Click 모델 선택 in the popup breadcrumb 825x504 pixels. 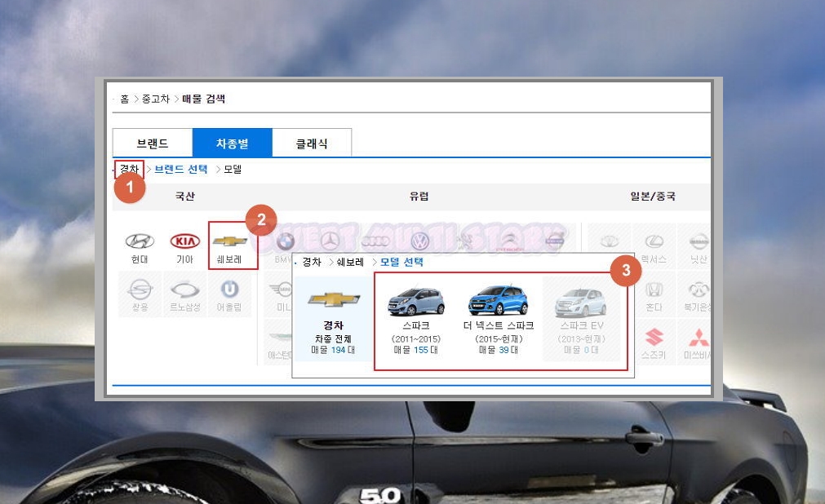(401, 262)
